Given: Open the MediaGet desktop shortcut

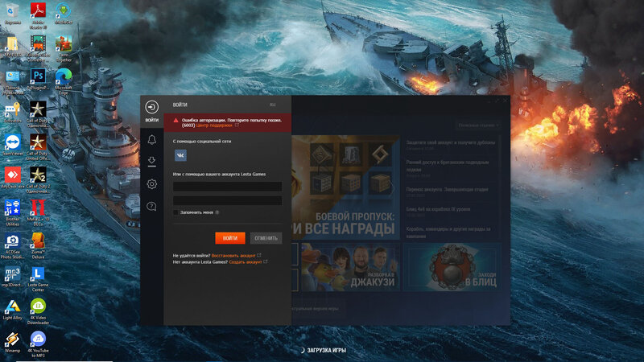Looking at the screenshot, I should pos(64,13).
